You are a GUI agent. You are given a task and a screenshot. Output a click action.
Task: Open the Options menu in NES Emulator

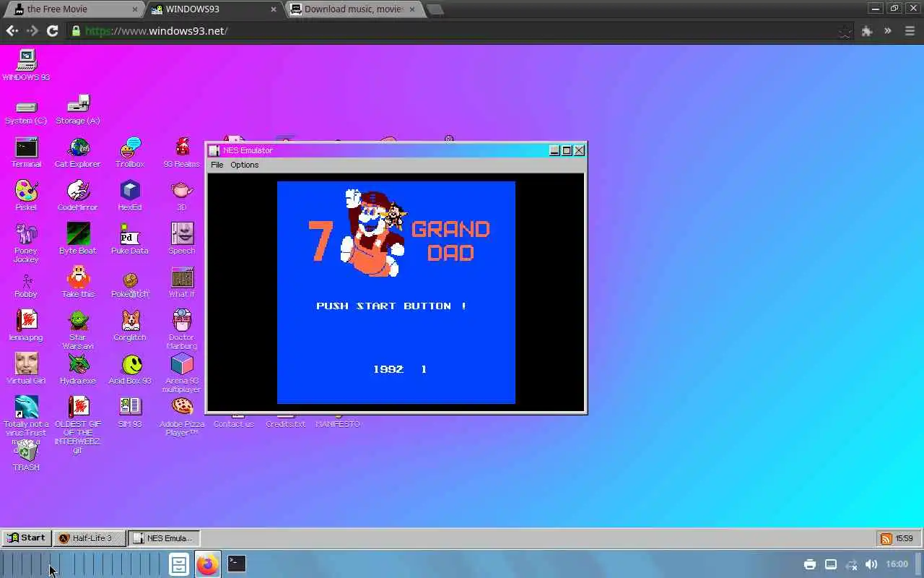(x=244, y=165)
